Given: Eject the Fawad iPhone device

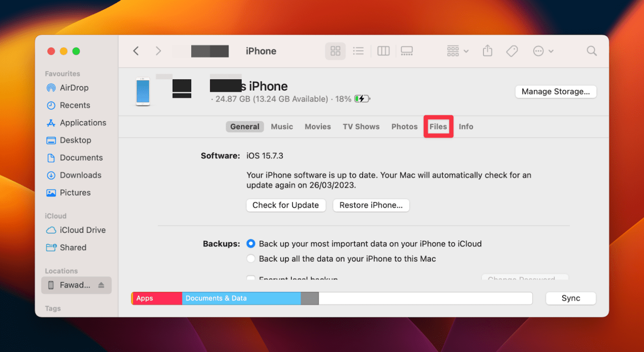Looking at the screenshot, I should point(101,285).
